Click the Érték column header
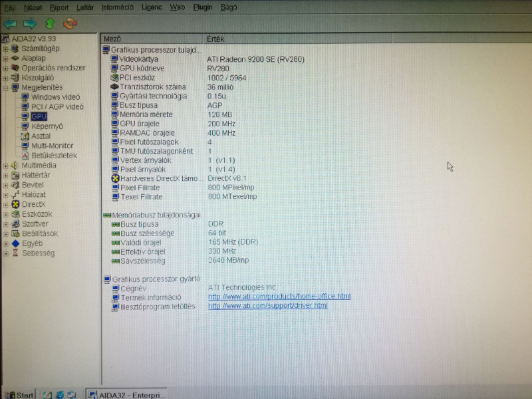 point(298,39)
